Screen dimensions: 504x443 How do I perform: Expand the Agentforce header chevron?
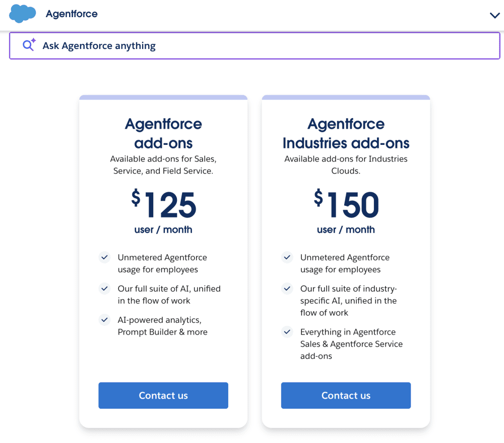click(494, 15)
